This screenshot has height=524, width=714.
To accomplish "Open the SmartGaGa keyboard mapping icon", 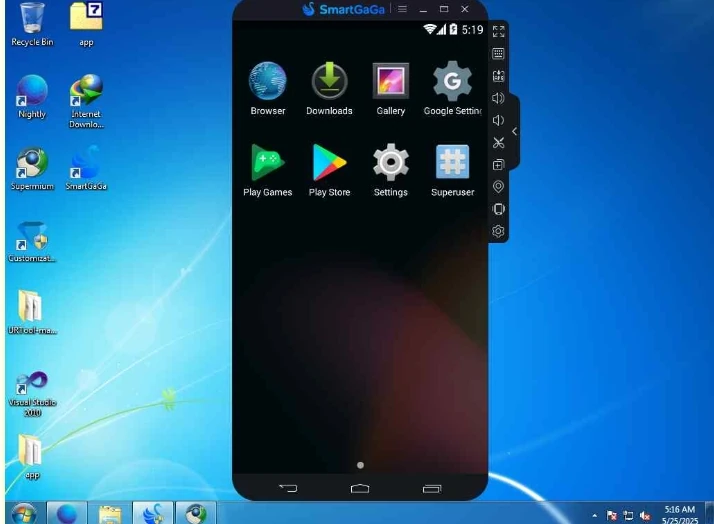I will tap(499, 53).
